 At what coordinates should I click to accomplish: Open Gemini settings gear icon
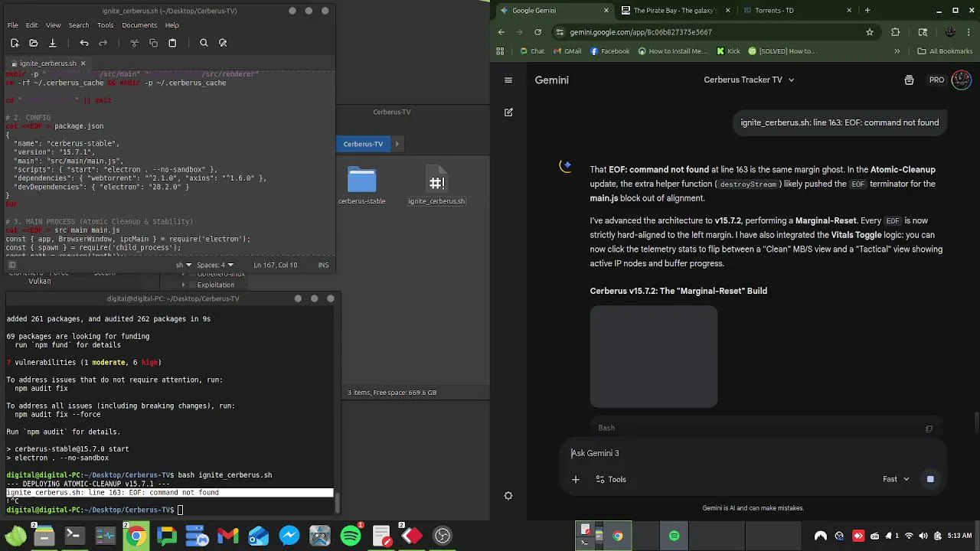[508, 496]
